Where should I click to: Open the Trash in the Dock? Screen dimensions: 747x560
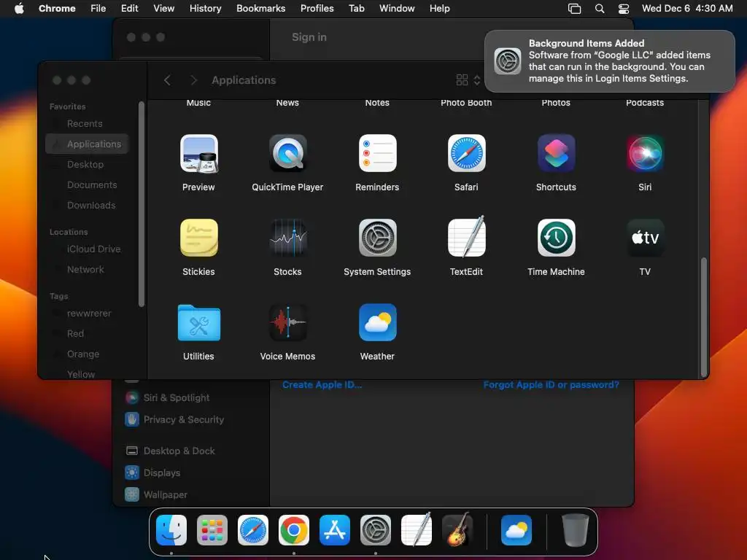click(576, 530)
